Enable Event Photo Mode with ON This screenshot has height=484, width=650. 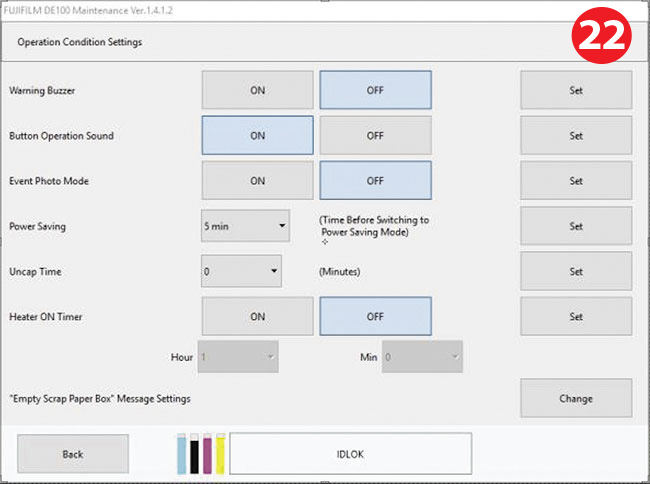click(x=257, y=181)
